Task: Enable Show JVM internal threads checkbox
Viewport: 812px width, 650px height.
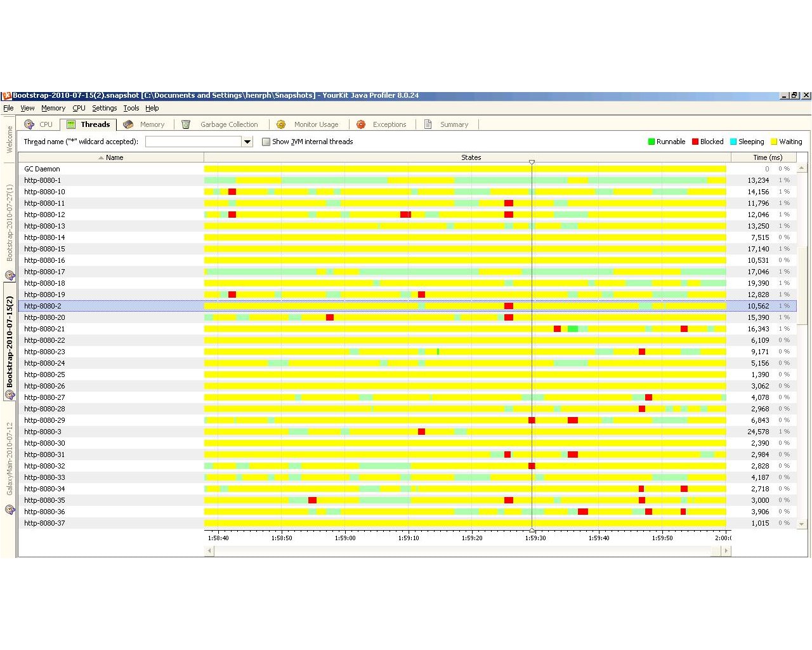Action: 266,142
